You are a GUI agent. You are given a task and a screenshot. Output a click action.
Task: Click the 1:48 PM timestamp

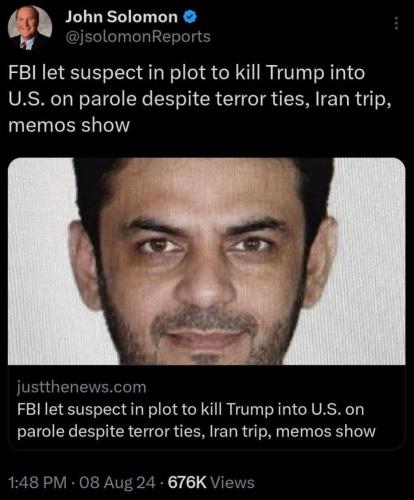click(38, 483)
